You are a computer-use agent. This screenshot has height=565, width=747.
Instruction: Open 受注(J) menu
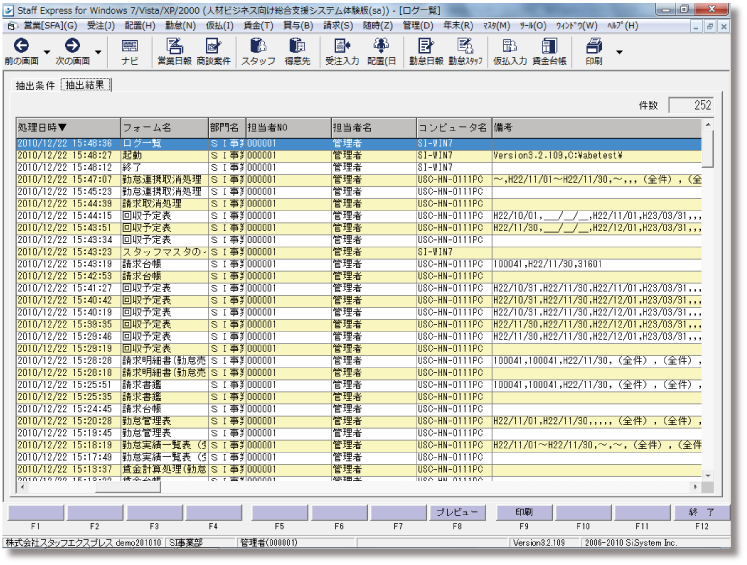(101, 26)
